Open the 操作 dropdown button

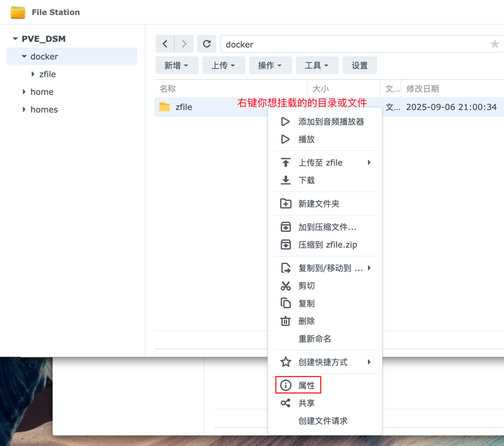[x=270, y=65]
